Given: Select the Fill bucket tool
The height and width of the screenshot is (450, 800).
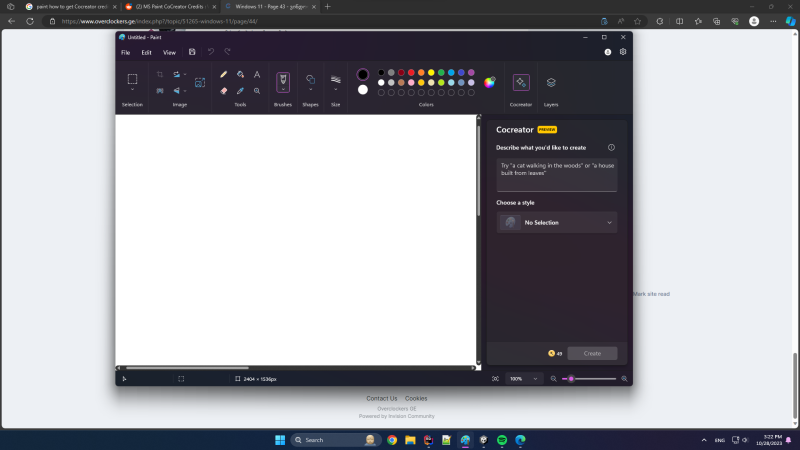Looking at the screenshot, I should 240,74.
